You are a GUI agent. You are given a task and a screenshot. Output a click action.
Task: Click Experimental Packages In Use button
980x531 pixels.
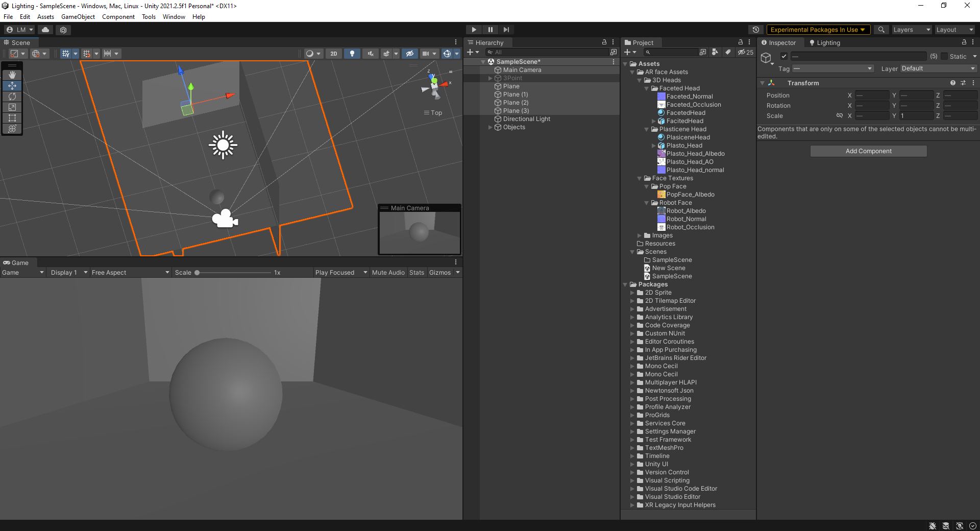click(818, 30)
